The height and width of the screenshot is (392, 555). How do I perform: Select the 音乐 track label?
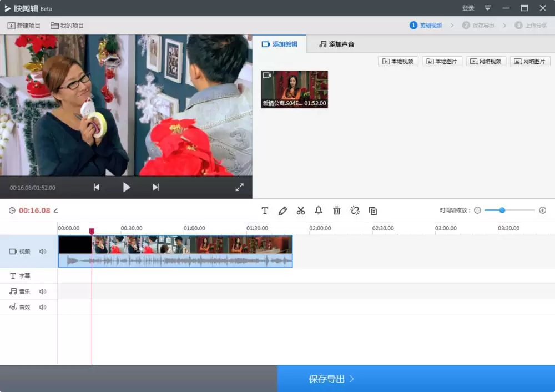(x=20, y=292)
